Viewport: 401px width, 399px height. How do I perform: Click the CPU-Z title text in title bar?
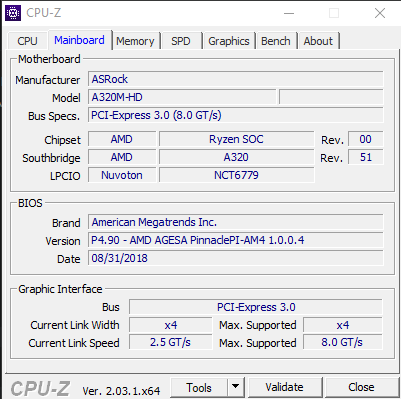click(44, 13)
